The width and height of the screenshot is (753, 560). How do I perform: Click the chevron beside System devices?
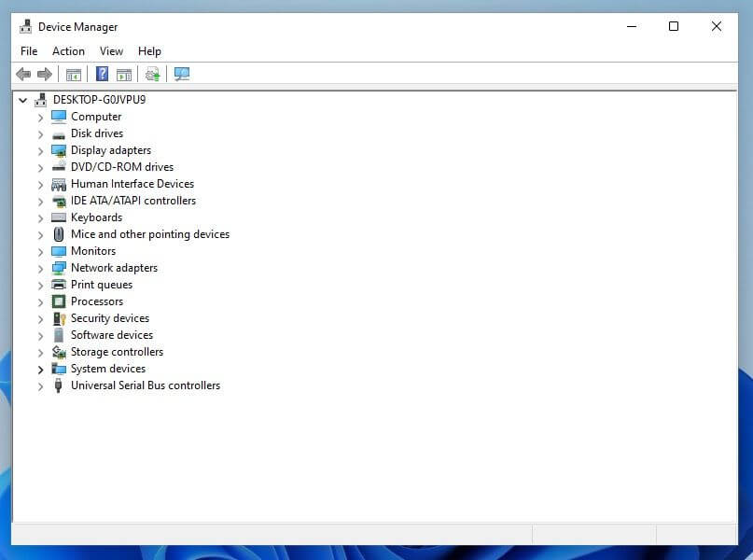39,369
